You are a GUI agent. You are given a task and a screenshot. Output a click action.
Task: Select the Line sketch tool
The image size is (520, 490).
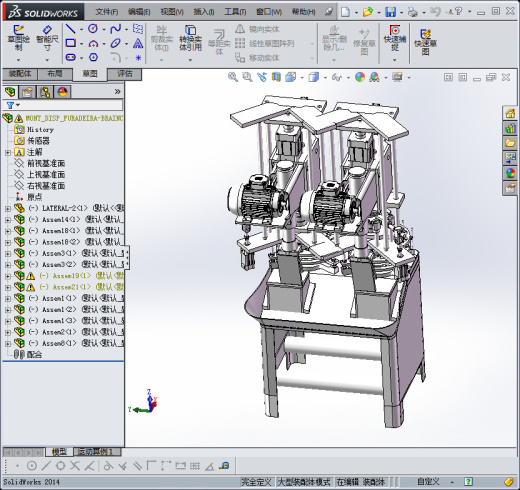point(70,29)
